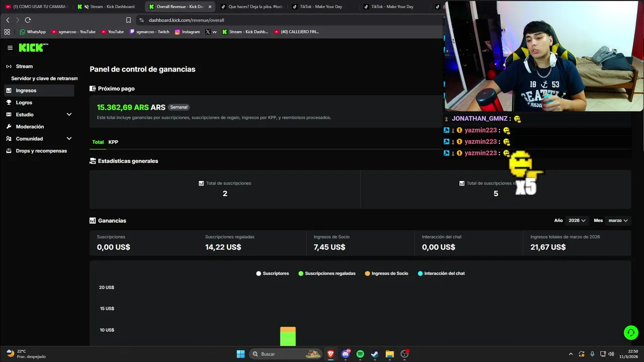Select Ingresos in sidebar
The height and width of the screenshot is (362, 644).
tap(39, 90)
